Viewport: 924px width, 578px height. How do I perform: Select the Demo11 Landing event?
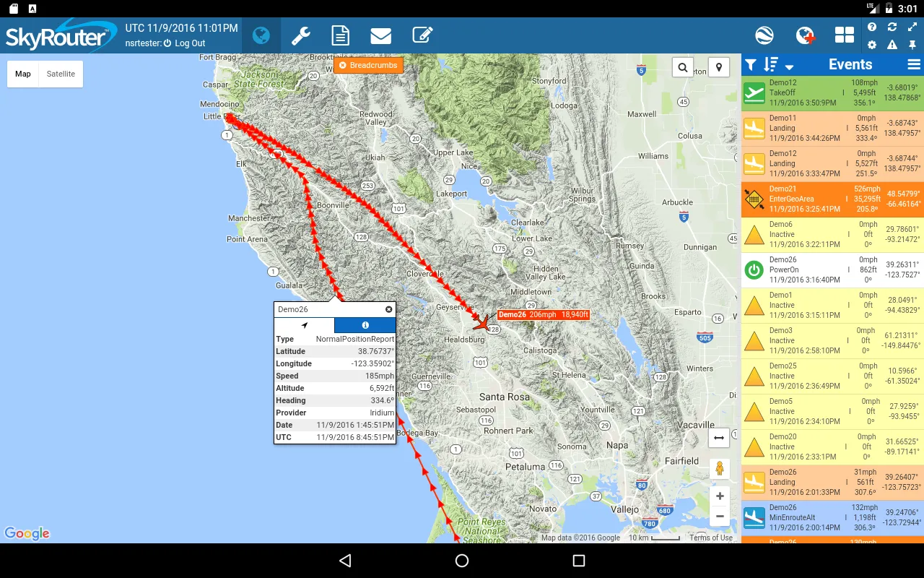pyautogui.click(x=832, y=129)
